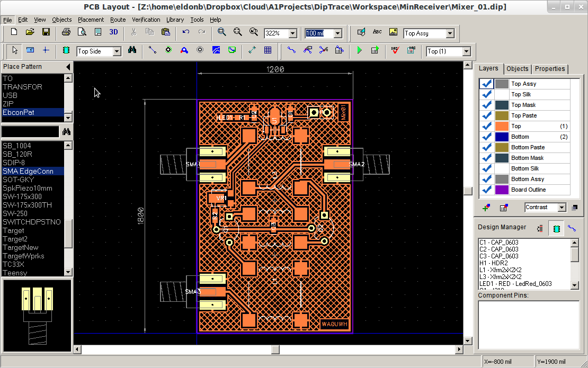Click the New document icon
588x368 pixels.
click(14, 32)
